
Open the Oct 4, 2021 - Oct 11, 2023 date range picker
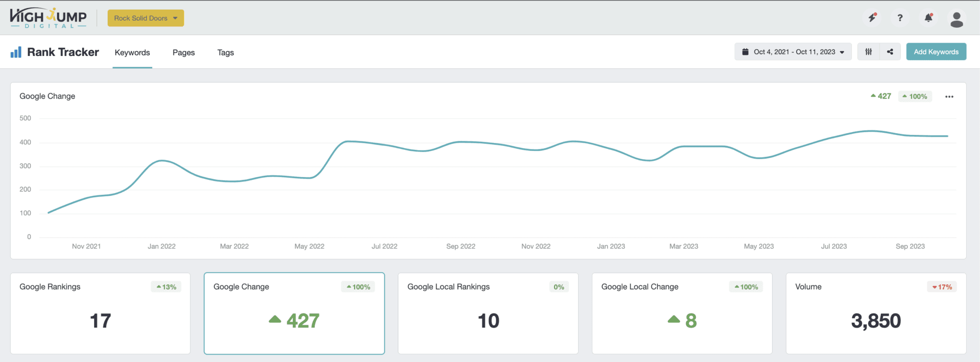793,52
